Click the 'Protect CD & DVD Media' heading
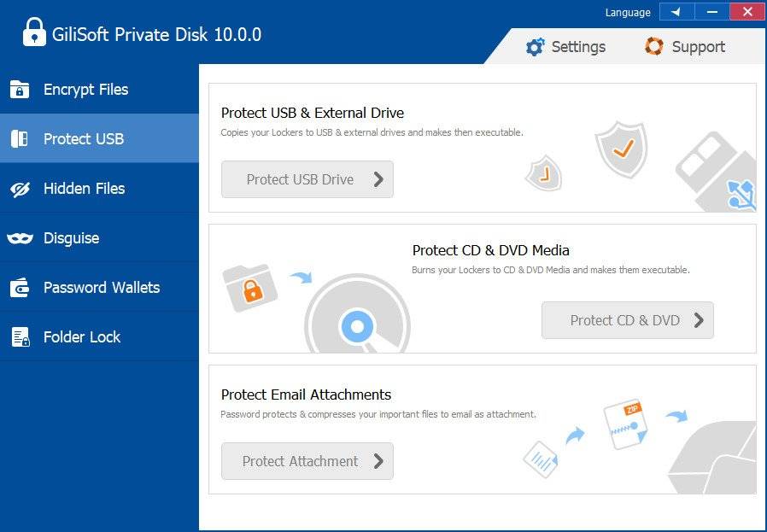This screenshot has width=767, height=532. [x=490, y=250]
